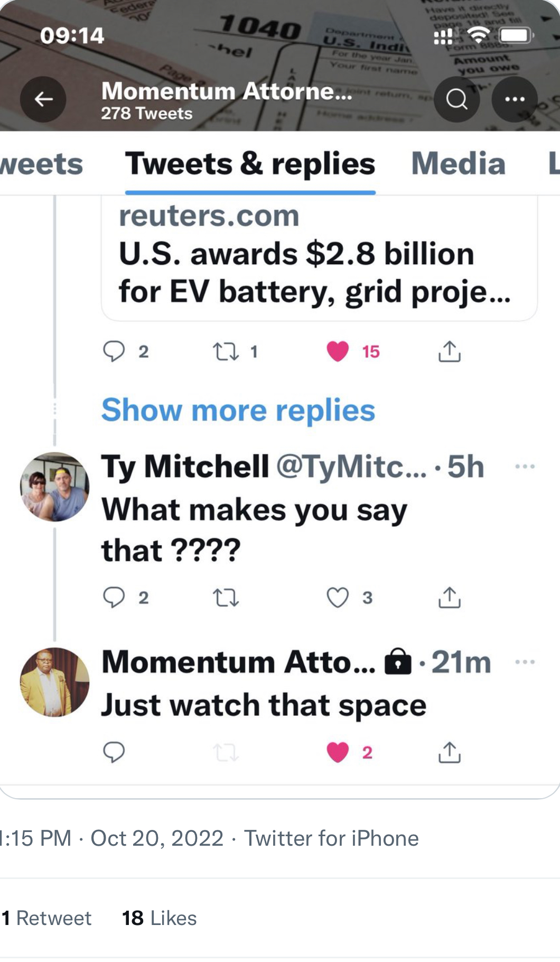Reply to the Reuters link tweet
Image resolution: width=560 pixels, height=962 pixels.
pos(114,351)
